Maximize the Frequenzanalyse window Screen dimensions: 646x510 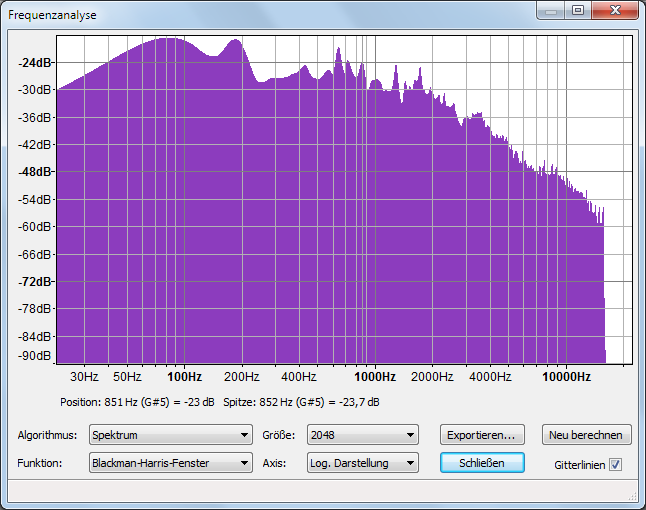[x=578, y=10]
